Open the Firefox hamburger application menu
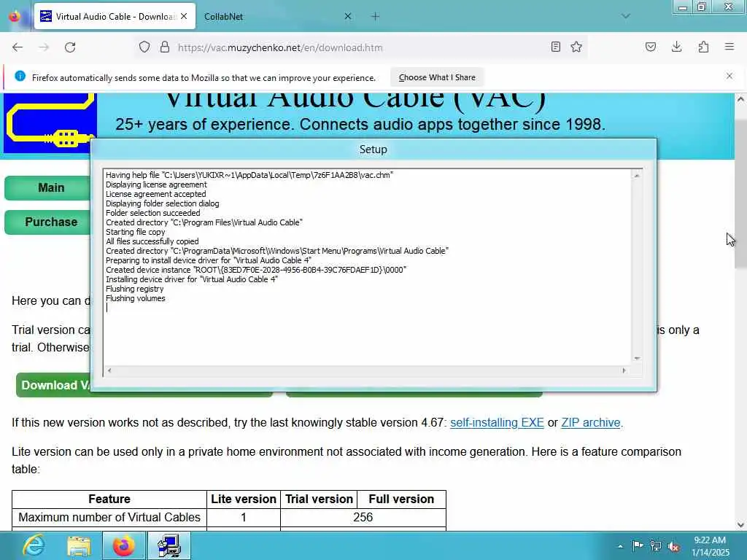 (x=729, y=47)
